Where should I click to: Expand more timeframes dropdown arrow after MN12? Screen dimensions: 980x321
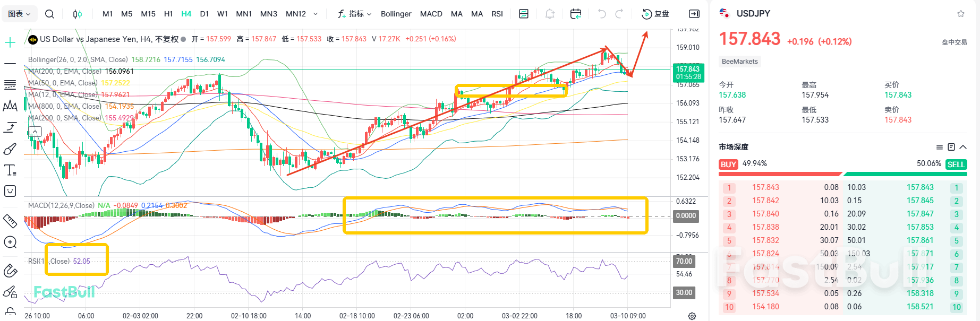[316, 14]
